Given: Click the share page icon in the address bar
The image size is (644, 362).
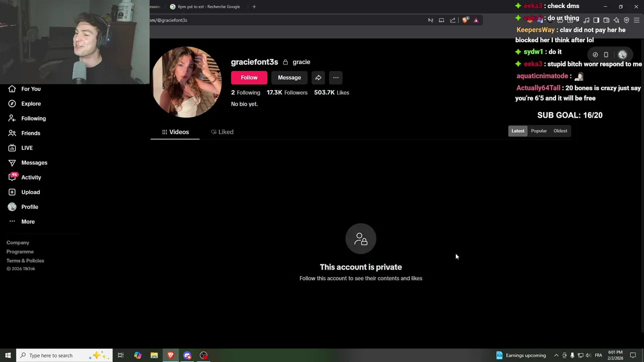Looking at the screenshot, I should tap(453, 20).
